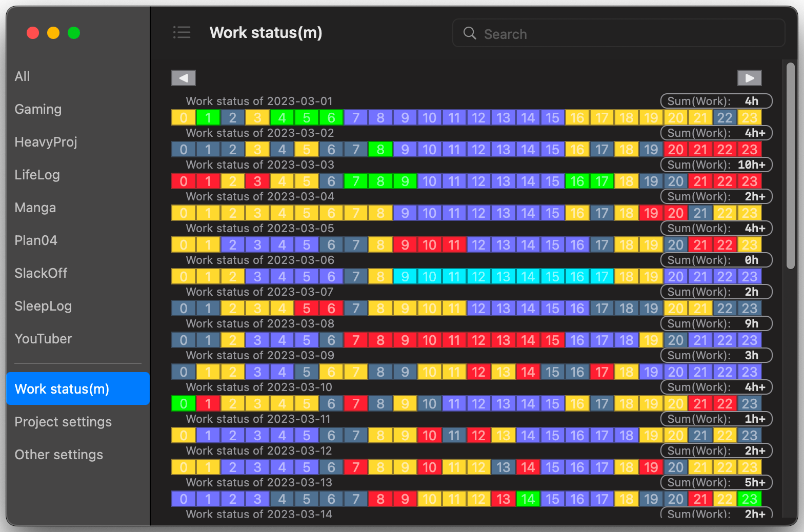Click green hour 8 cell on 2023-03-02

point(380,150)
